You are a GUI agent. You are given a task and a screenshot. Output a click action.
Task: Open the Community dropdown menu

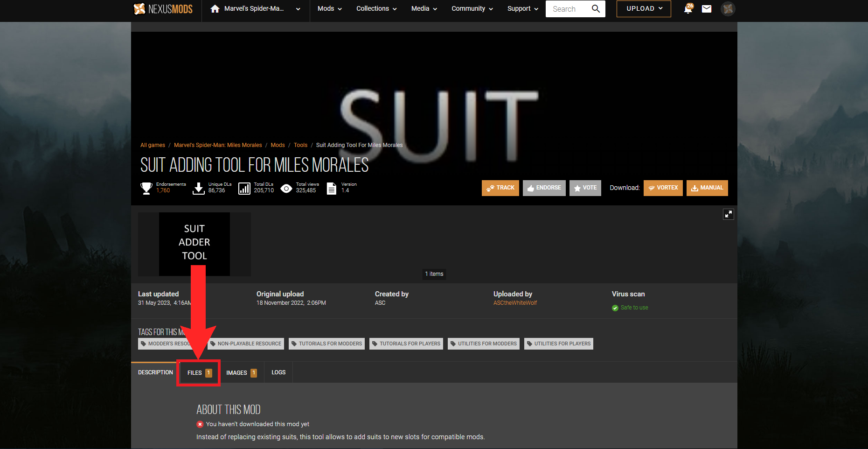pos(472,9)
